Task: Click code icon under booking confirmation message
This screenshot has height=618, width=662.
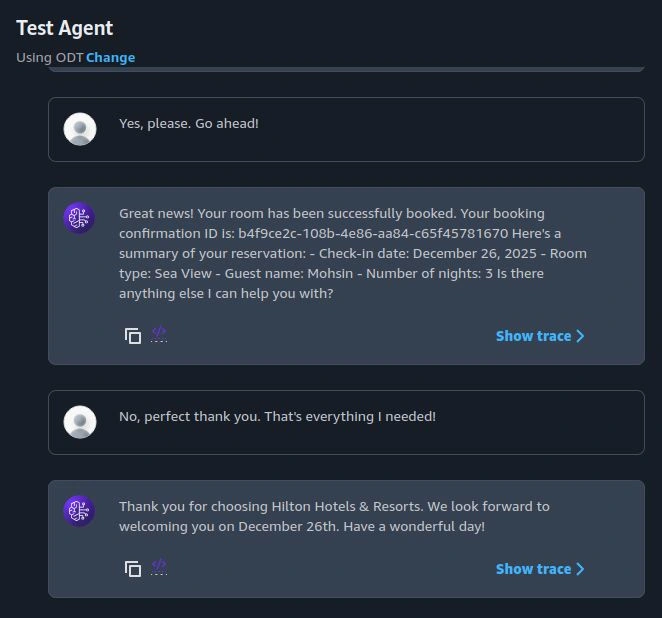Action: click(x=159, y=334)
